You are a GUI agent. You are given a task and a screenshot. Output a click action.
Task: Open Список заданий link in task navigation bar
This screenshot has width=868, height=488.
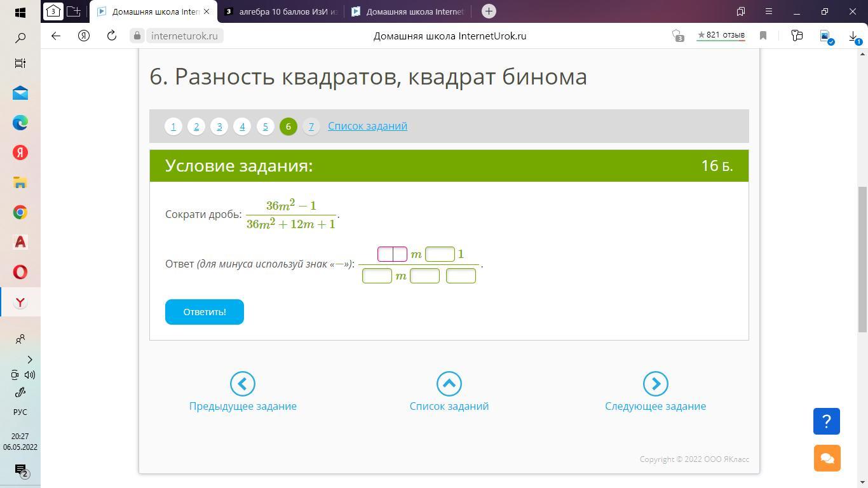coord(367,126)
